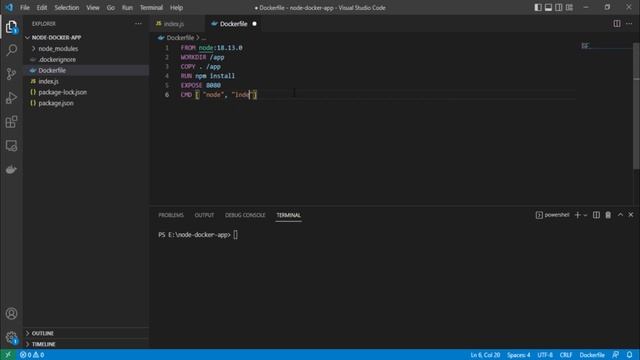Select Dockerfile in the Explorer tree

[52, 71]
